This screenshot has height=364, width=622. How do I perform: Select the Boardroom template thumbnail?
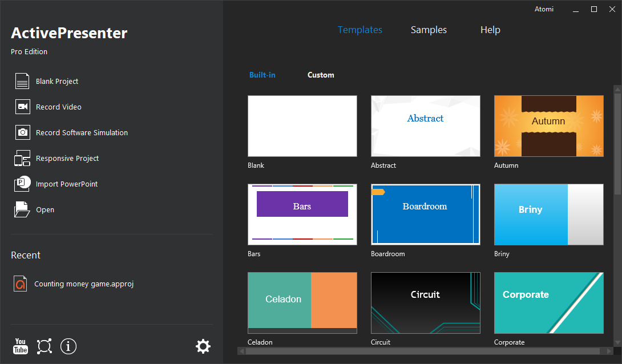pos(426,215)
